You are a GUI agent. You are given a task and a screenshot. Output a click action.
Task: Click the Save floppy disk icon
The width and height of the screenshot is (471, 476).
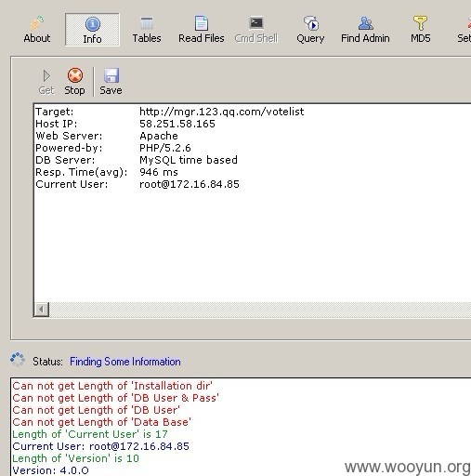[111, 75]
